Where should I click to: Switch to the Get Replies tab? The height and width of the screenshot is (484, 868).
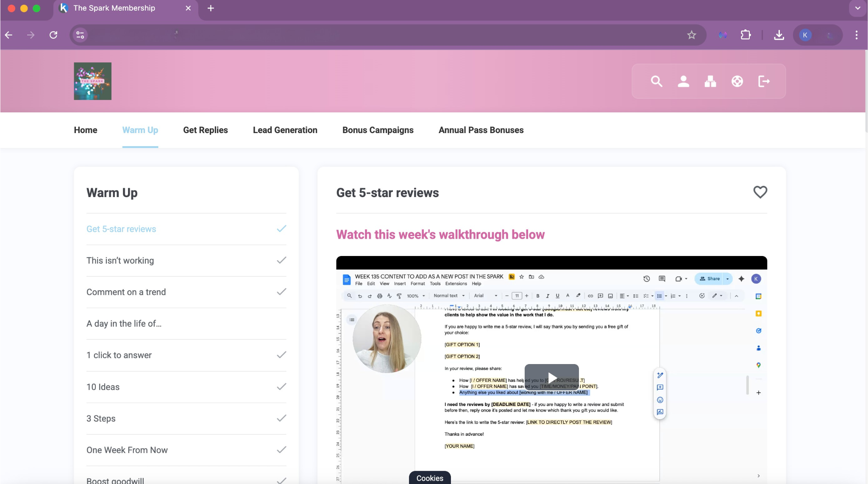pos(205,130)
